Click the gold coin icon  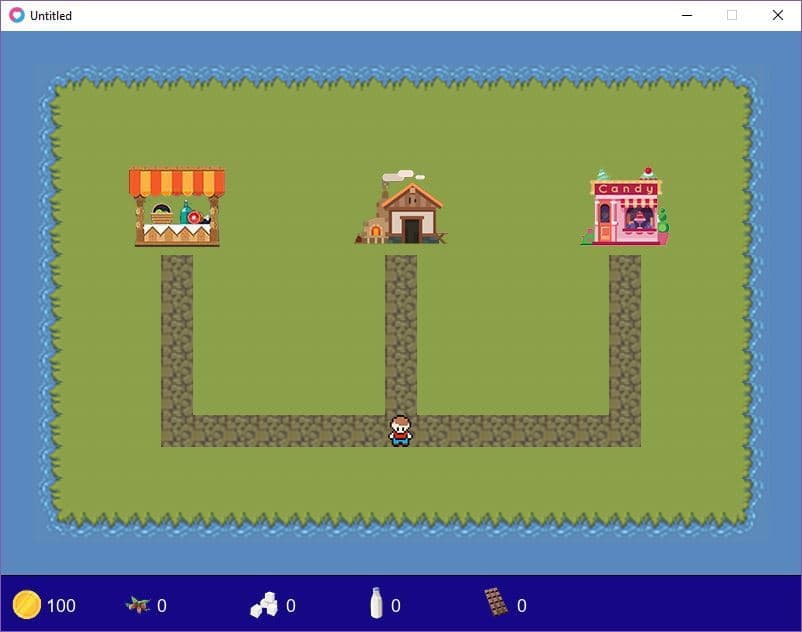[27, 604]
